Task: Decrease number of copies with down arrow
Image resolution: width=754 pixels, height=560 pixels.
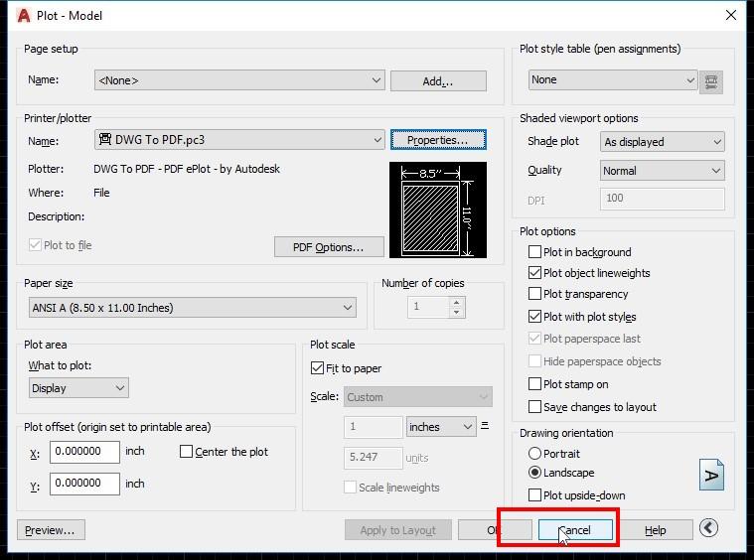Action: click(x=457, y=313)
